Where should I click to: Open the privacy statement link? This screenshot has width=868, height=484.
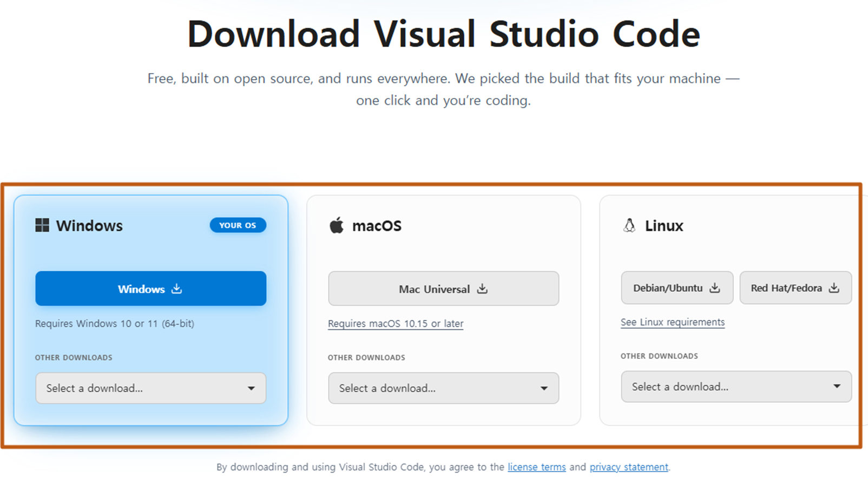629,467
